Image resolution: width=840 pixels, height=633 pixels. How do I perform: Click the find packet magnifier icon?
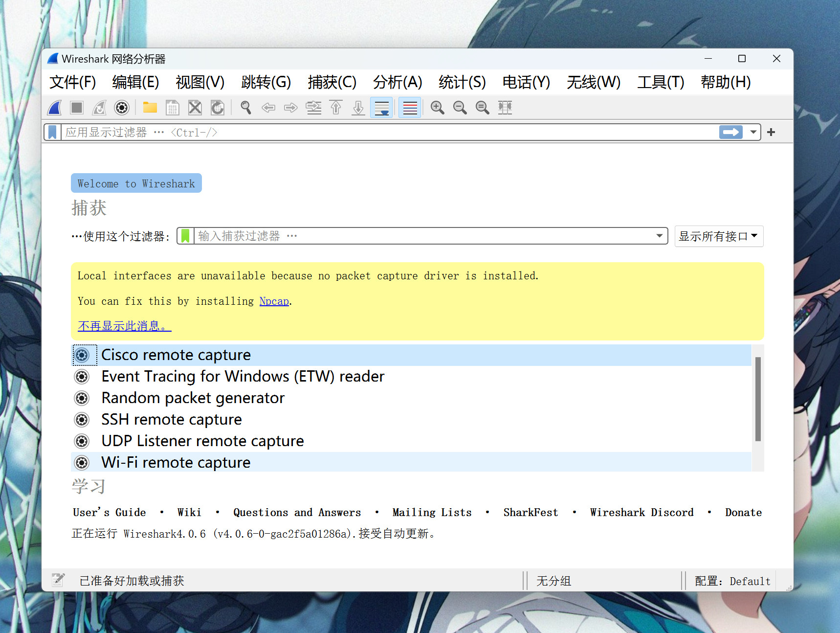pos(246,108)
